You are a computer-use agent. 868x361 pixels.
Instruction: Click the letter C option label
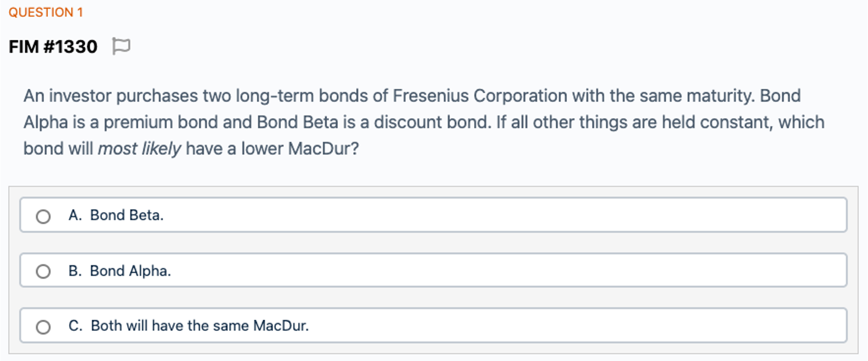(75, 326)
